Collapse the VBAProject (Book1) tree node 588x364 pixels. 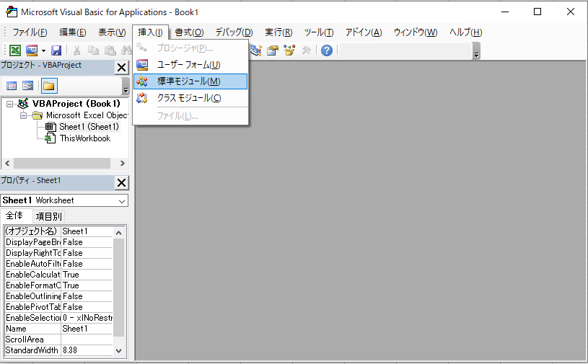click(x=10, y=104)
